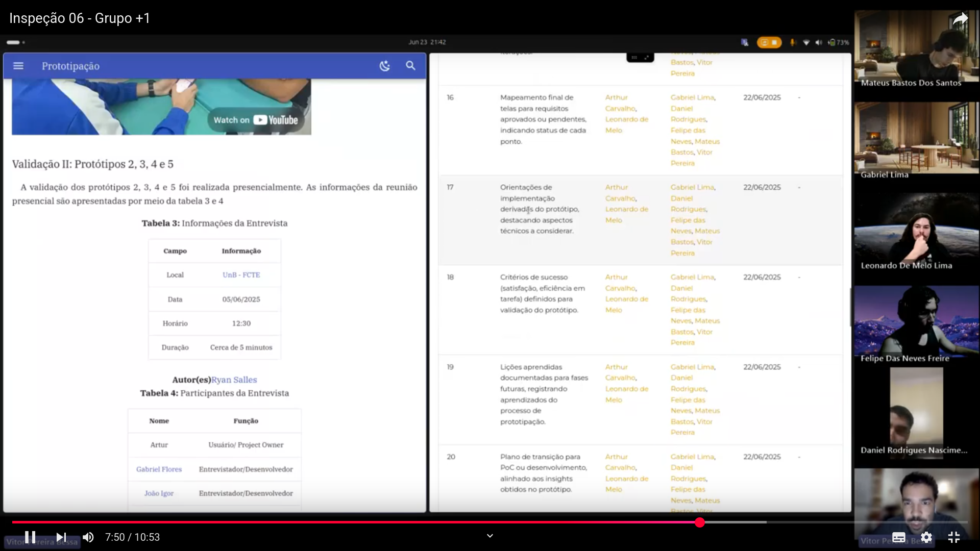This screenshot has height=551, width=980.
Task: Open Ryan Salles author link
Action: pos(234,380)
